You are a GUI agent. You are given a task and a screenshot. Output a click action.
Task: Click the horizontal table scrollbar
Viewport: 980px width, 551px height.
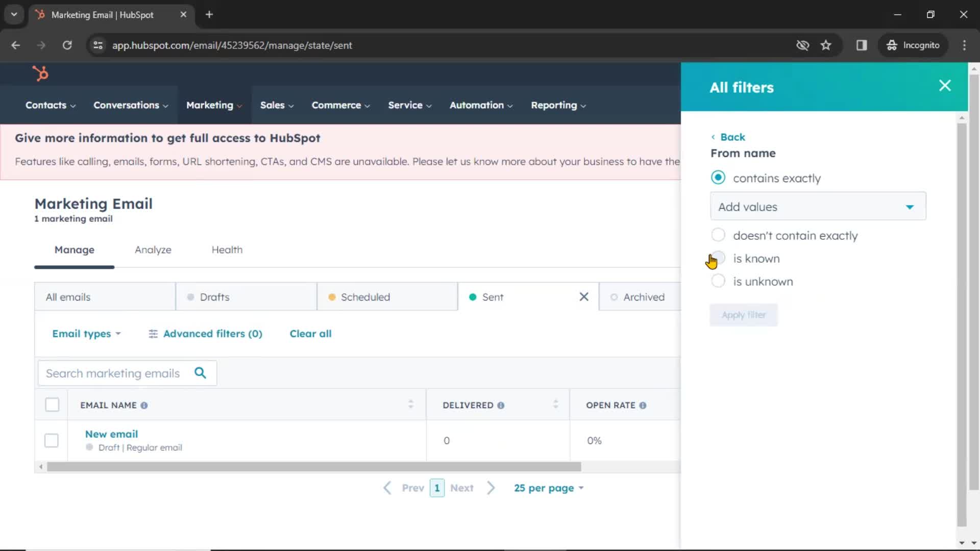point(314,467)
